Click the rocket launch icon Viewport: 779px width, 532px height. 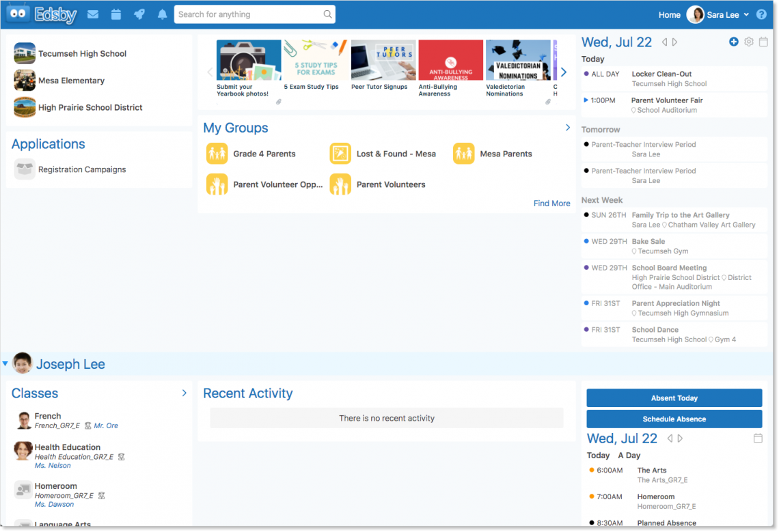(139, 14)
